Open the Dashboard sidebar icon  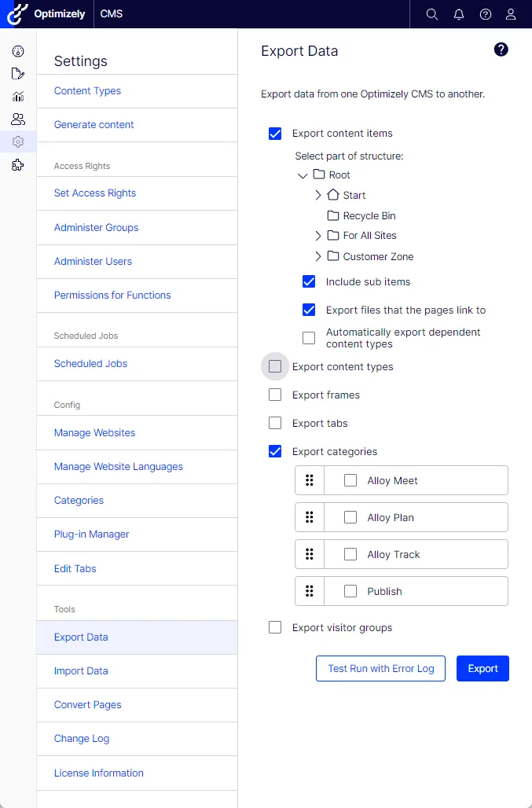click(18, 51)
